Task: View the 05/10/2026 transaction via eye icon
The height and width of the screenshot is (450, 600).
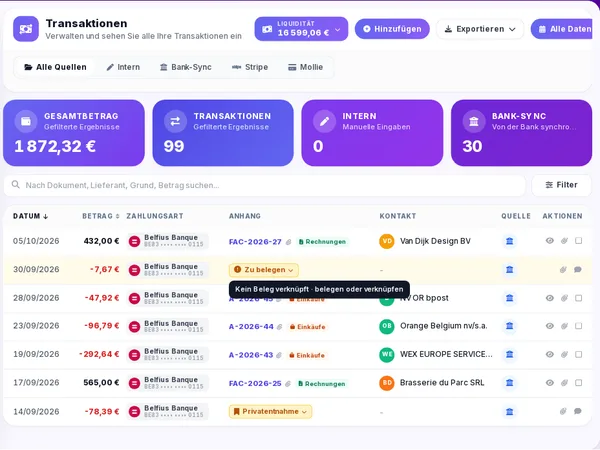Action: 550,241
